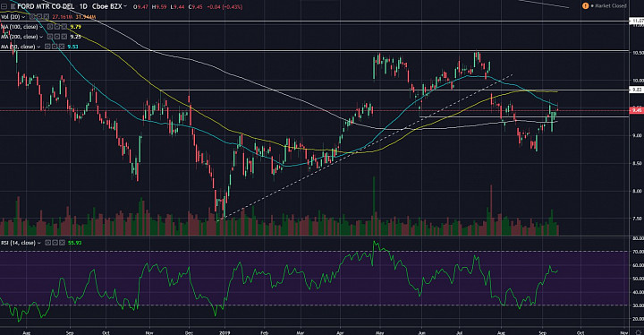Click the 9.83 price label on the axis

637,90
